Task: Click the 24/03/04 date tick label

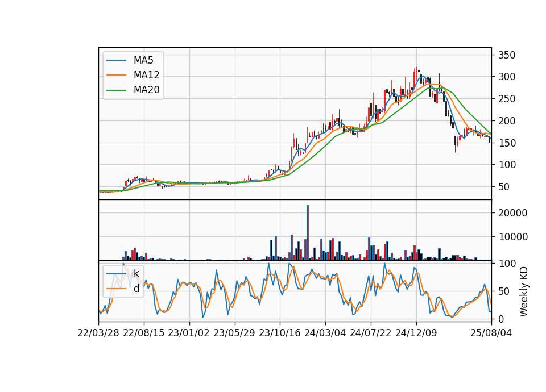Action: click(325, 333)
